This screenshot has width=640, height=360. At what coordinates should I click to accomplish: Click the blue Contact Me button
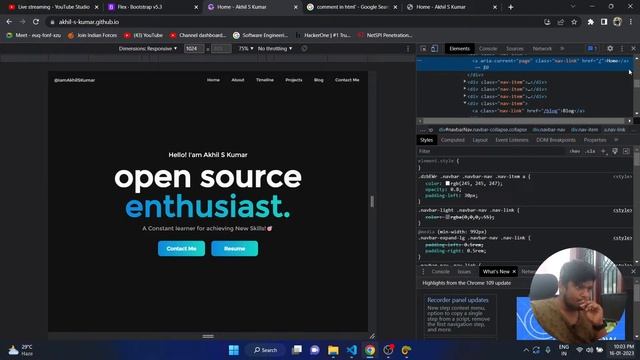pos(181,249)
